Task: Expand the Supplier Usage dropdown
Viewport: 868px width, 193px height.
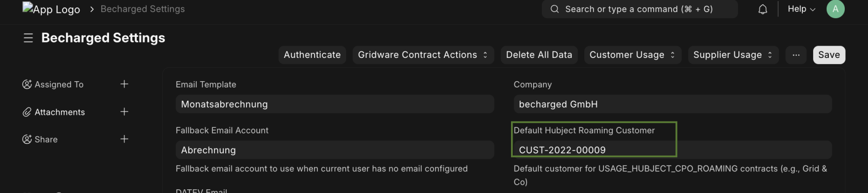Action: (x=733, y=55)
